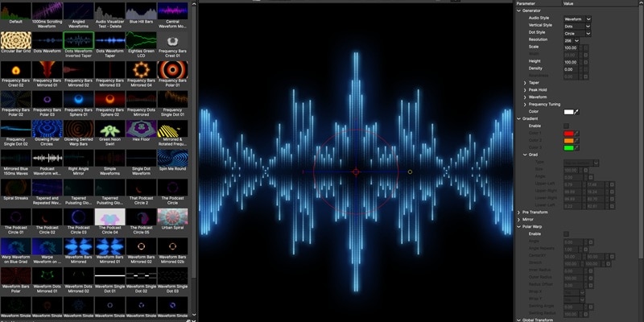This screenshot has height=322, width=644.
Task: Click the eyedropper next to Color 2
Action: click(x=576, y=140)
